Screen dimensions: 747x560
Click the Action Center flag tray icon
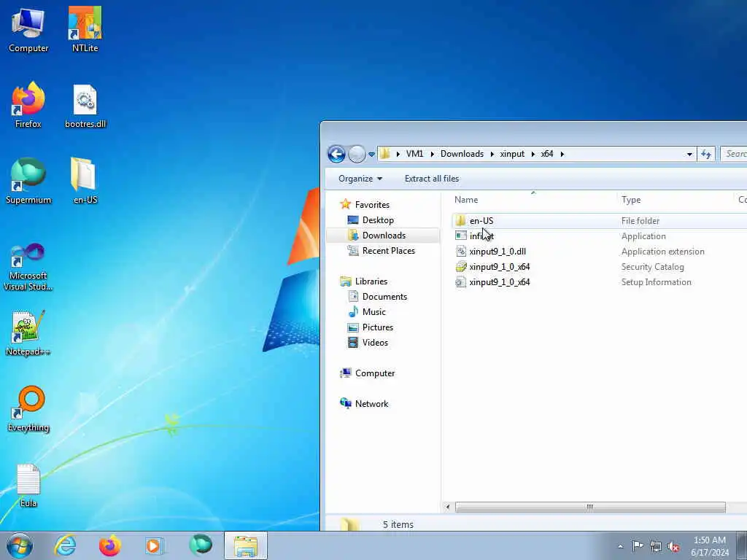638,545
